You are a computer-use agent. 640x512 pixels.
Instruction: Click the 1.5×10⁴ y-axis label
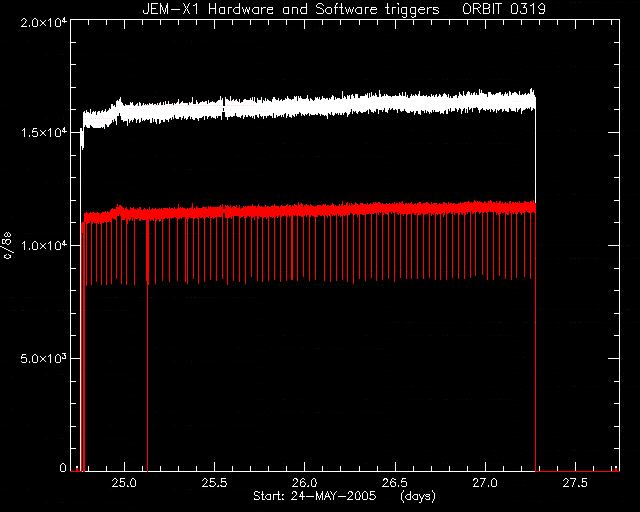coord(43,133)
